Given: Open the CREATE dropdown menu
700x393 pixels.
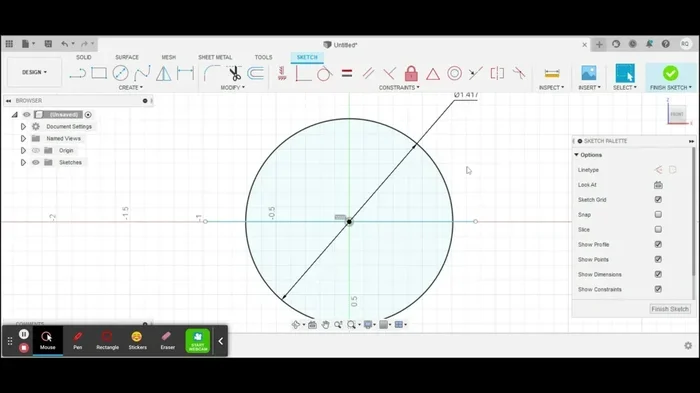Looking at the screenshot, I should [130, 88].
